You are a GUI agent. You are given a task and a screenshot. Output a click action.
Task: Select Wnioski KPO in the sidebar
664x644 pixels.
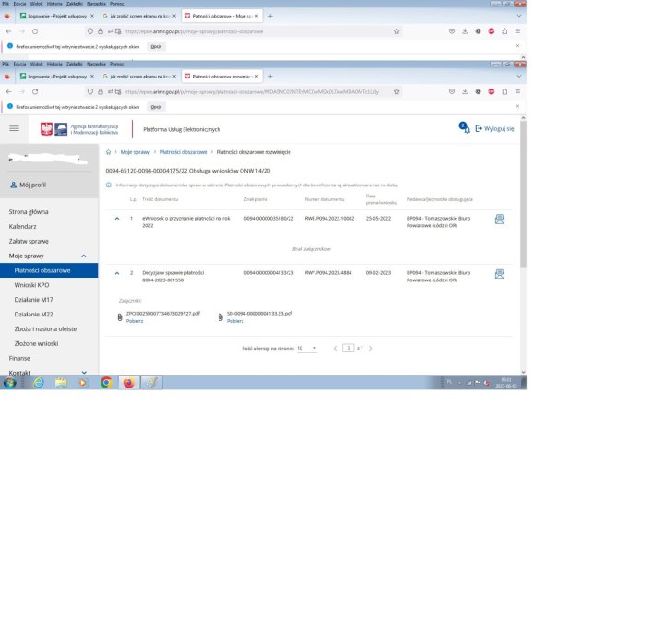(31, 285)
